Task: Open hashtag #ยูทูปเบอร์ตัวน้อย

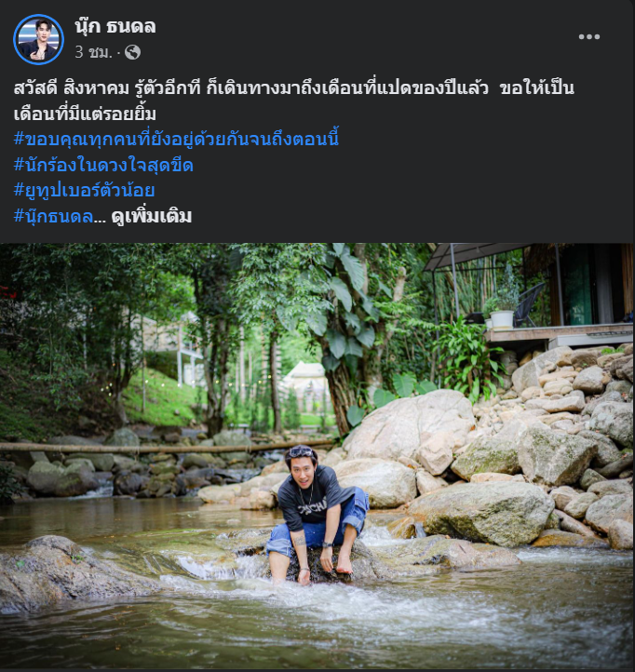Action: pos(84,190)
